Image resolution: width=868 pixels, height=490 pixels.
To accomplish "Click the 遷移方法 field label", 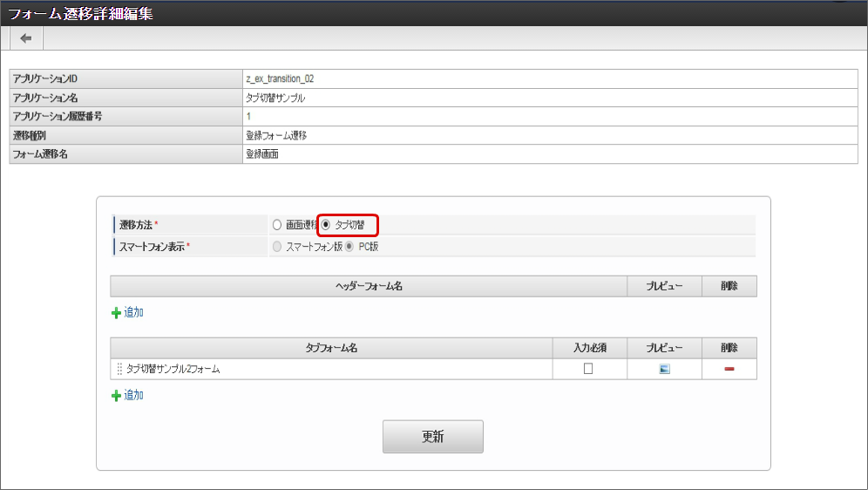I will coord(136,225).
